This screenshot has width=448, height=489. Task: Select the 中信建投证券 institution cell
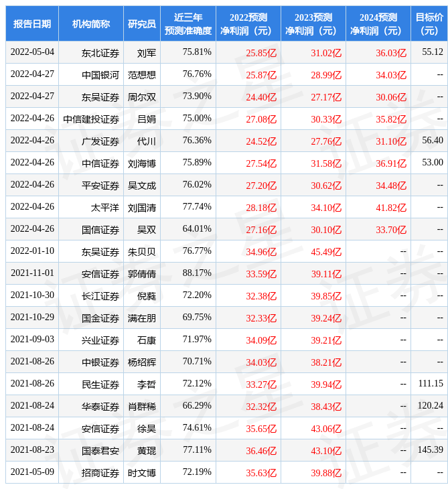click(91, 119)
